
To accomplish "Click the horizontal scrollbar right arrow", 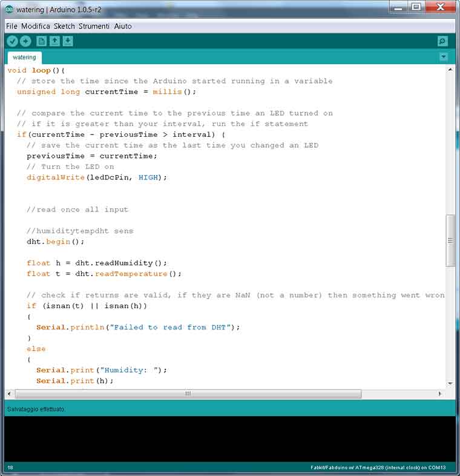I will tap(439, 394).
